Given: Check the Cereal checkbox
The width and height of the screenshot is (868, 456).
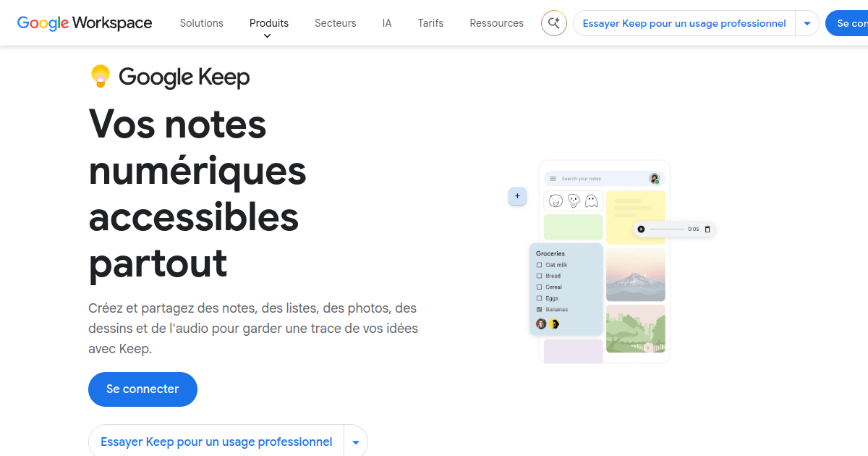Looking at the screenshot, I should pyautogui.click(x=539, y=287).
